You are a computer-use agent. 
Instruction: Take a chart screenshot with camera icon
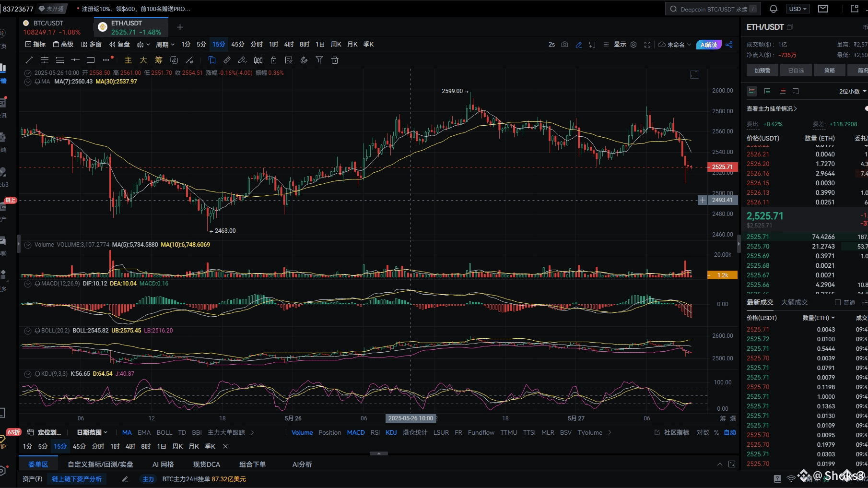tap(565, 44)
